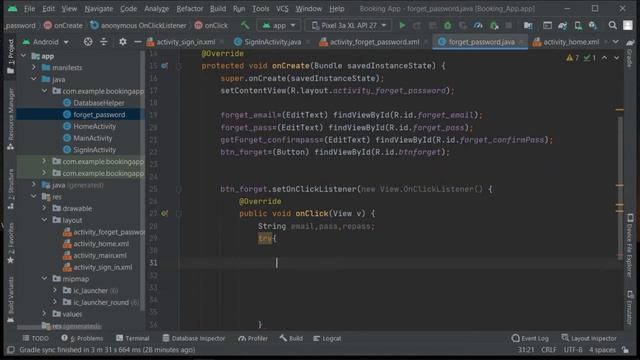Viewport: 640px width, 360px height.
Task: Click the UTF-8 encoding in status bar
Action: pos(572,350)
